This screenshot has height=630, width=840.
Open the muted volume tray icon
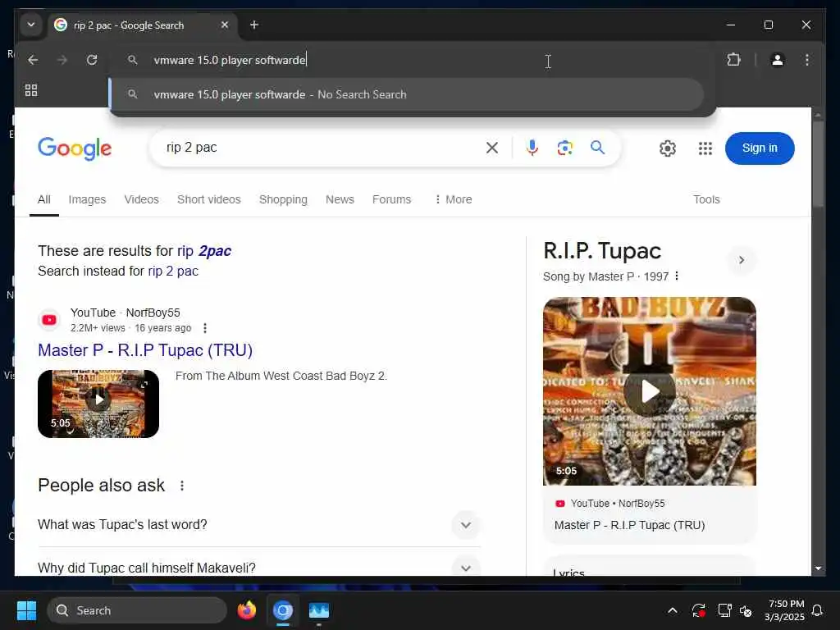746,610
